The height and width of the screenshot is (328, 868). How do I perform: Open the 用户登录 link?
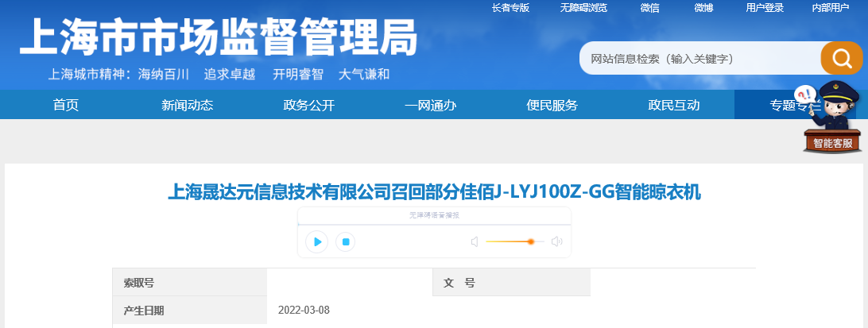pyautogui.click(x=765, y=8)
